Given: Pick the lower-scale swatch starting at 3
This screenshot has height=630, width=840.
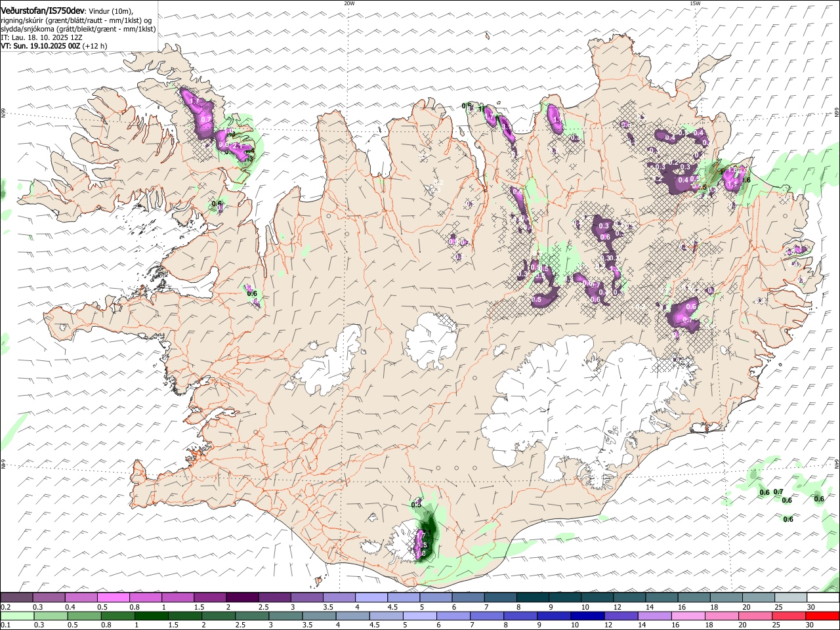Looking at the screenshot, I should pyautogui.click(x=286, y=616).
